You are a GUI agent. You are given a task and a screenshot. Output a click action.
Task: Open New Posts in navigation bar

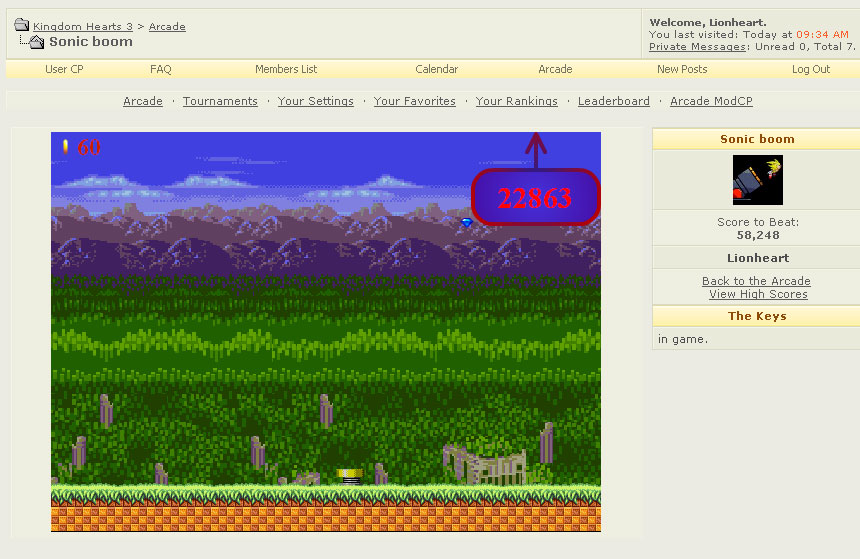tap(682, 69)
